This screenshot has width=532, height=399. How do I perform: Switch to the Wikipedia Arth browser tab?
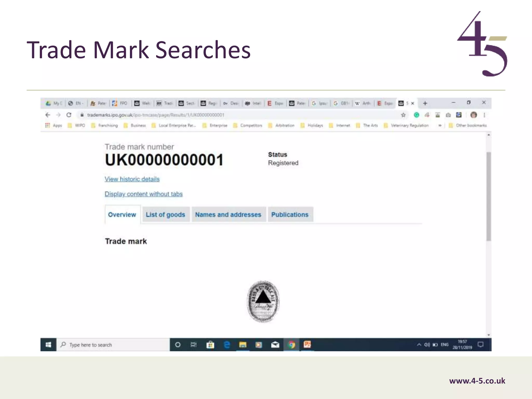363,103
